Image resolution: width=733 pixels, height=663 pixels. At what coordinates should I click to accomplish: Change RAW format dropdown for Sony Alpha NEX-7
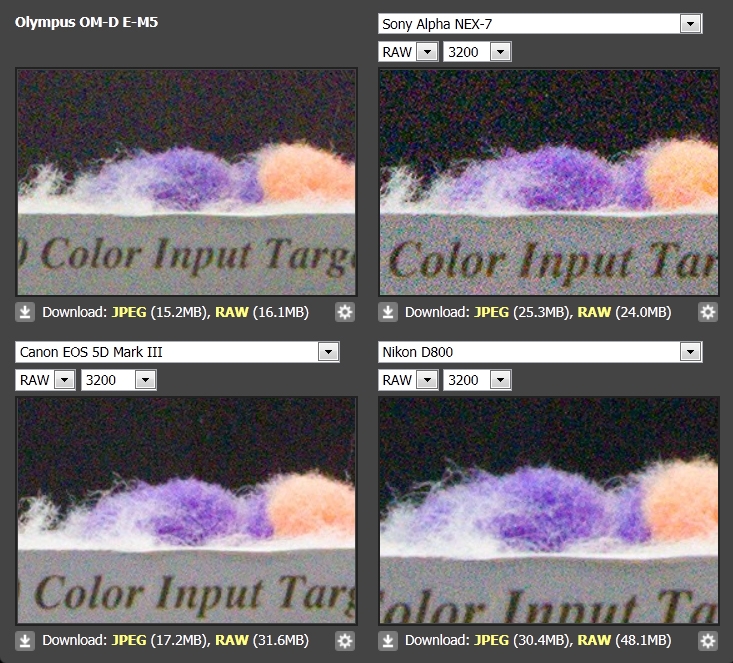(x=408, y=52)
